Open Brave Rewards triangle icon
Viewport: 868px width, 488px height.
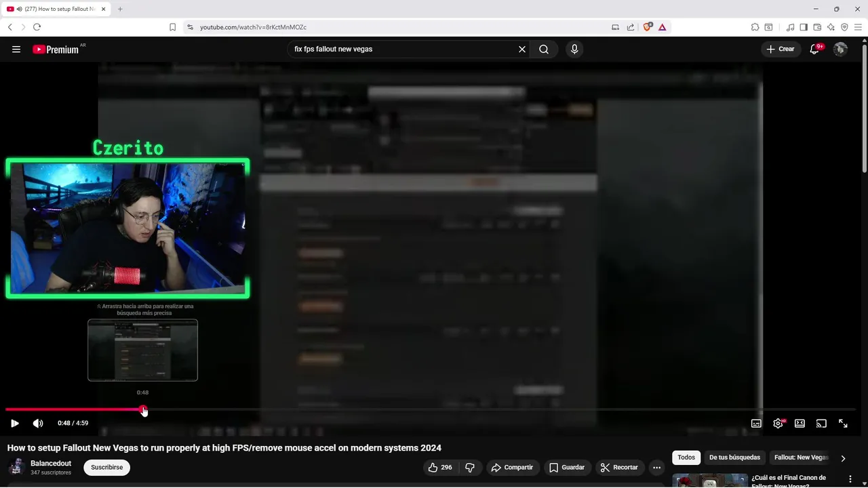tap(662, 27)
